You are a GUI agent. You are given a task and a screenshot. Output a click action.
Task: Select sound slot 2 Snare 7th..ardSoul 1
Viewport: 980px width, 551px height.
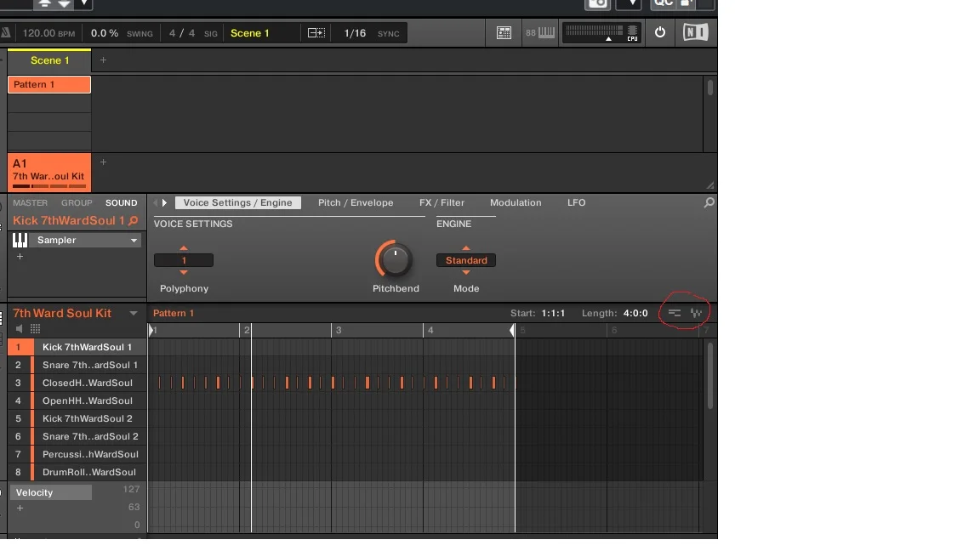point(77,365)
